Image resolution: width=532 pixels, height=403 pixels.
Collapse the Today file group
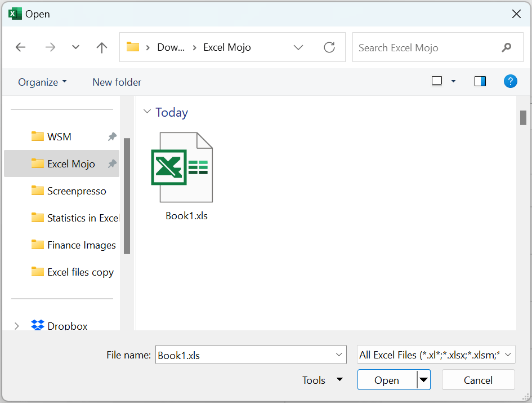pyautogui.click(x=147, y=112)
